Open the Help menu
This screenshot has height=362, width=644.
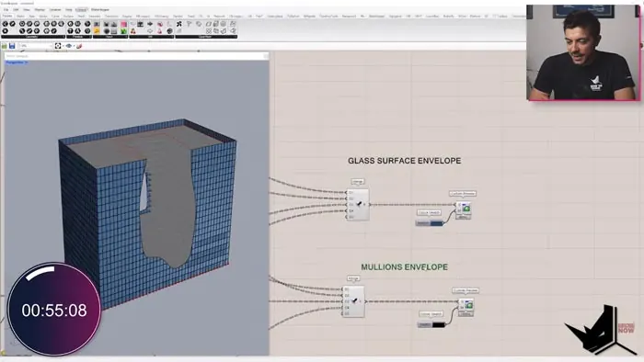pyautogui.click(x=69, y=9)
